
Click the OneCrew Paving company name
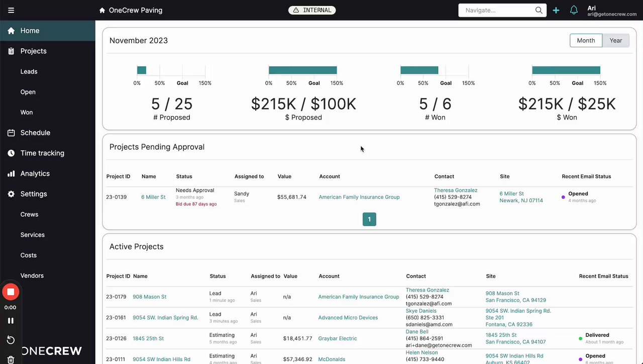(x=136, y=10)
